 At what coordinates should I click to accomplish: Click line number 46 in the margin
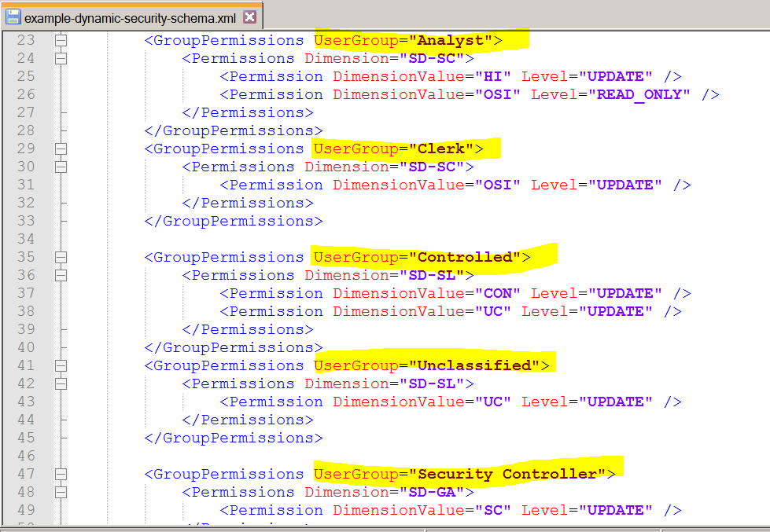pos(26,456)
